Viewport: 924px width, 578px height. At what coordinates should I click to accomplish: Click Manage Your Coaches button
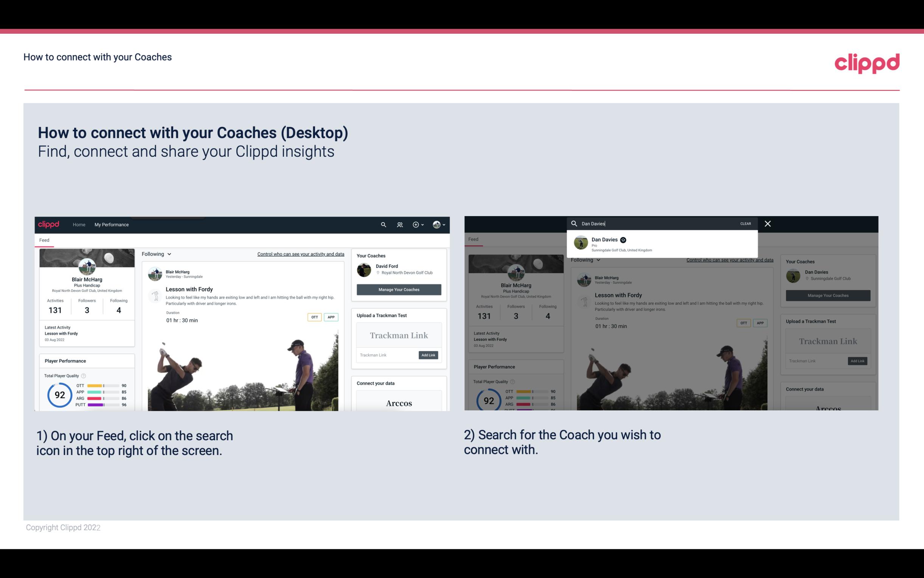coord(398,289)
